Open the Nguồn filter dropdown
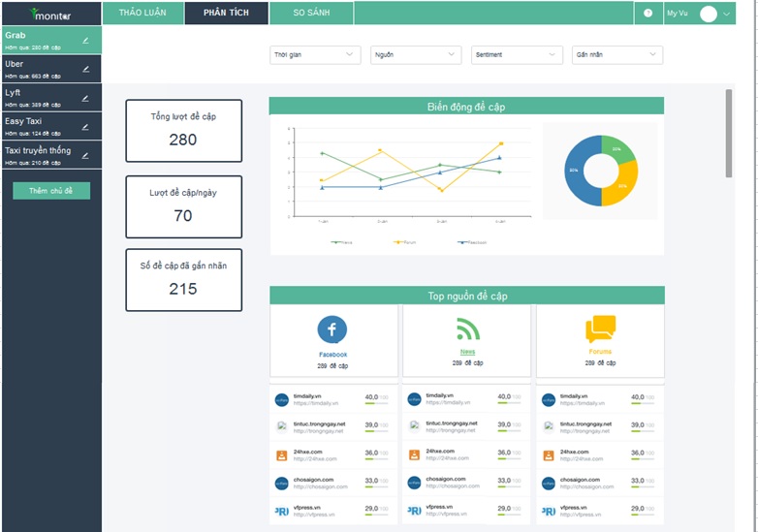The width and height of the screenshot is (758, 532). 416,54
